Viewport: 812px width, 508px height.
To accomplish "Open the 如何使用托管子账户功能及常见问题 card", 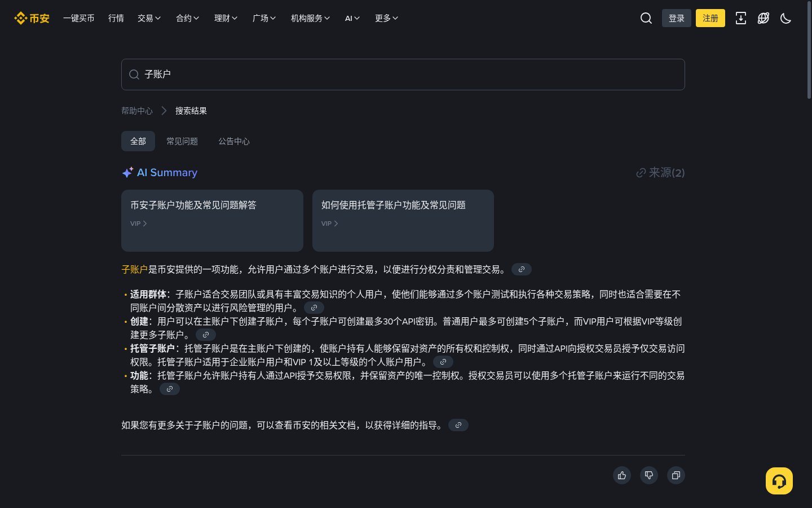I will pos(403,221).
